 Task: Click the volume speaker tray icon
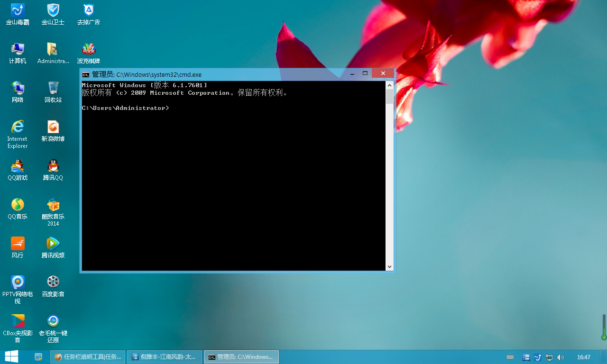click(561, 357)
